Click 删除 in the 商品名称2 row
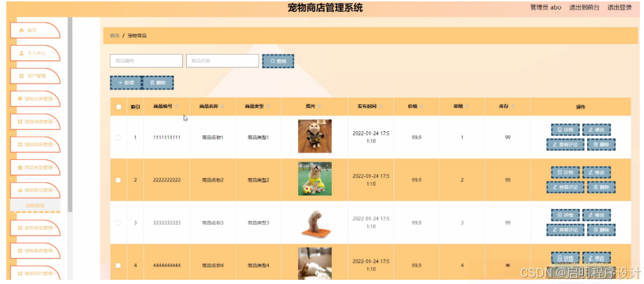 [601, 187]
